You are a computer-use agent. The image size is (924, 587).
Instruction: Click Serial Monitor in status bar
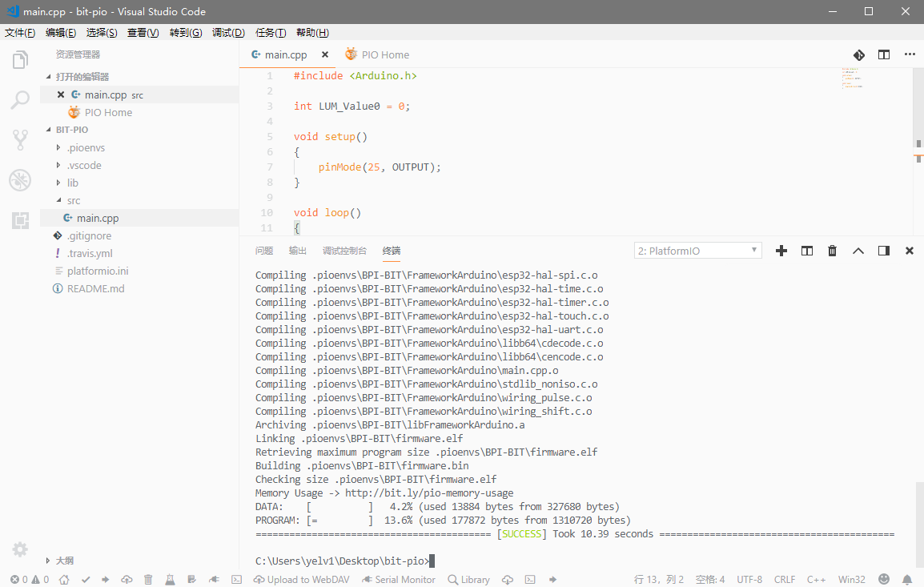399,580
